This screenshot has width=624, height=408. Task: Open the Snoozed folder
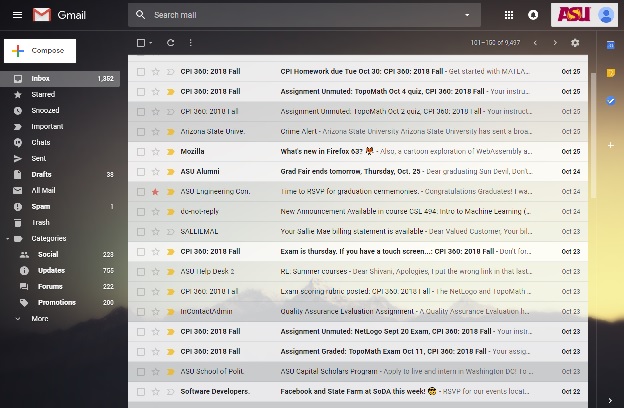click(60, 110)
